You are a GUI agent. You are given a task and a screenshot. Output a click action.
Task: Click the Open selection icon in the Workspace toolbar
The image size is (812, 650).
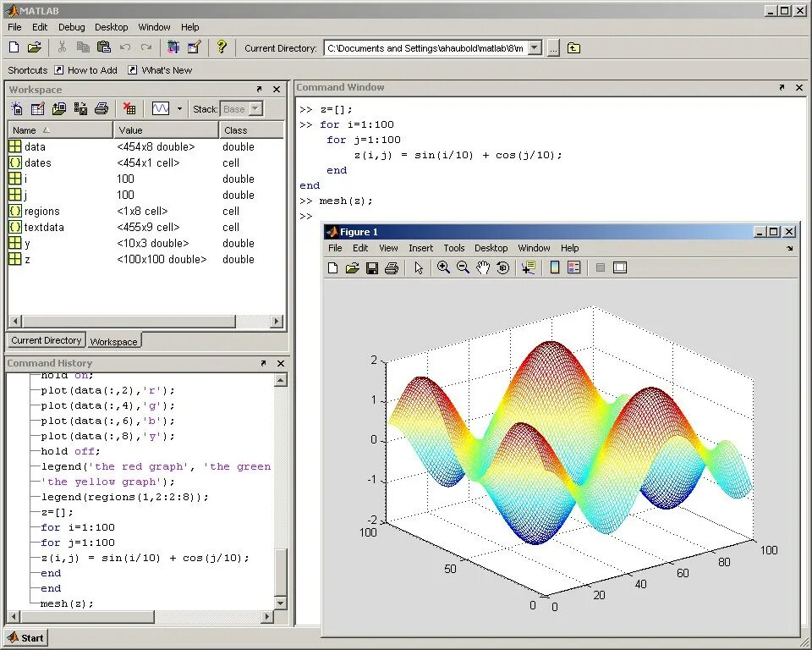coord(38,108)
